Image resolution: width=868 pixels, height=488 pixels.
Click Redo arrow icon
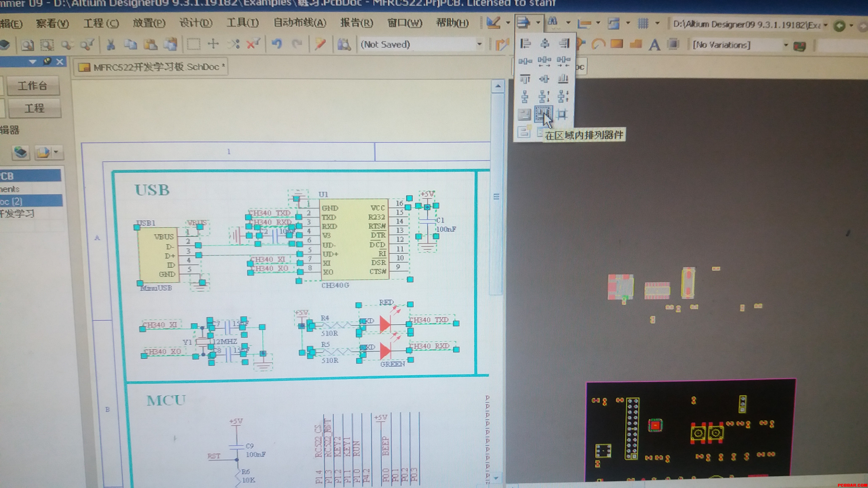(297, 44)
